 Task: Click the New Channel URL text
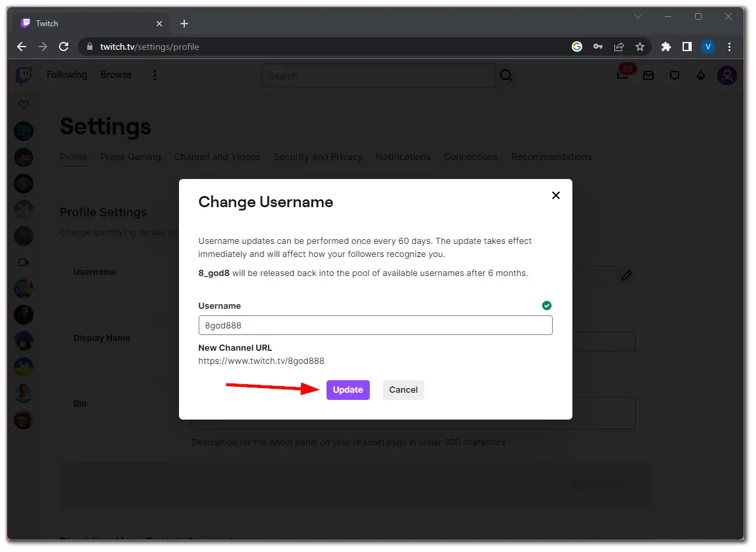261,361
